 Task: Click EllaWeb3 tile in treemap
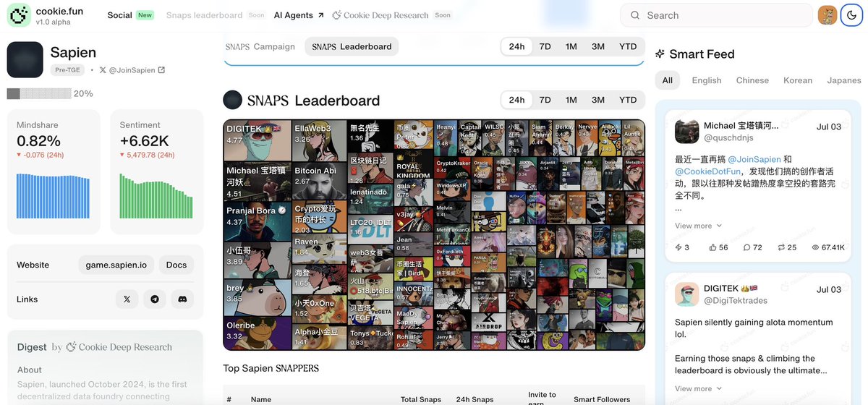click(x=320, y=140)
